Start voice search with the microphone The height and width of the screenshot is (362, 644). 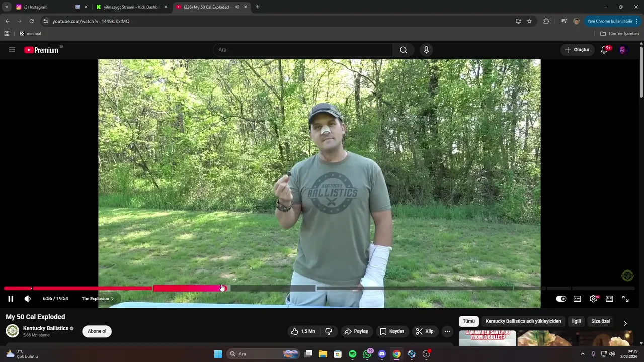[426, 50]
